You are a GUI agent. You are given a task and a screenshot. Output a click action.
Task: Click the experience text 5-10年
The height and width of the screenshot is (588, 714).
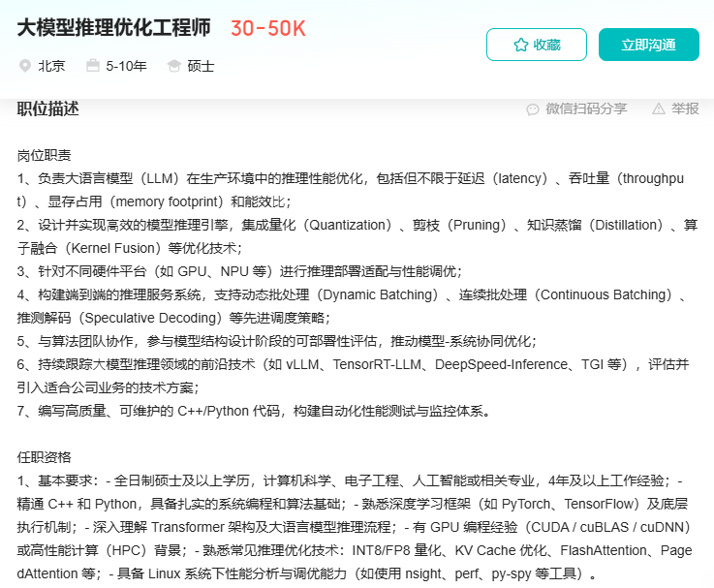click(x=126, y=66)
